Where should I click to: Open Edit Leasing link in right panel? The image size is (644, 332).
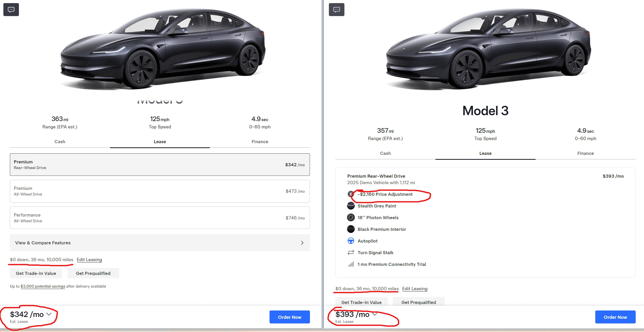tap(415, 289)
